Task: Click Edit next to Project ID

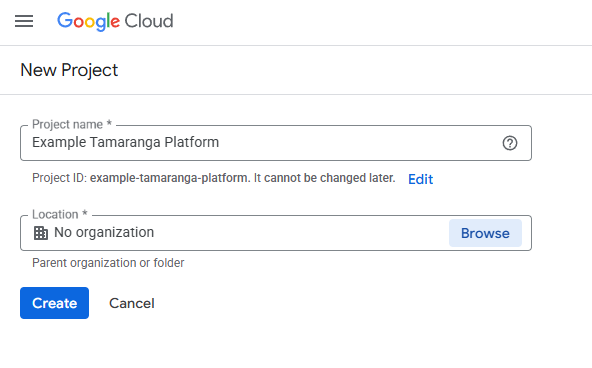Action: 421,179
